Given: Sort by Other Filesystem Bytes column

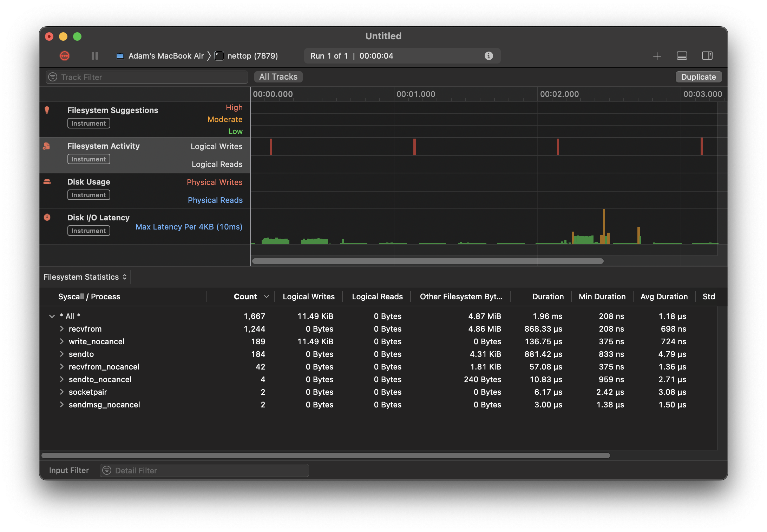Looking at the screenshot, I should (461, 297).
